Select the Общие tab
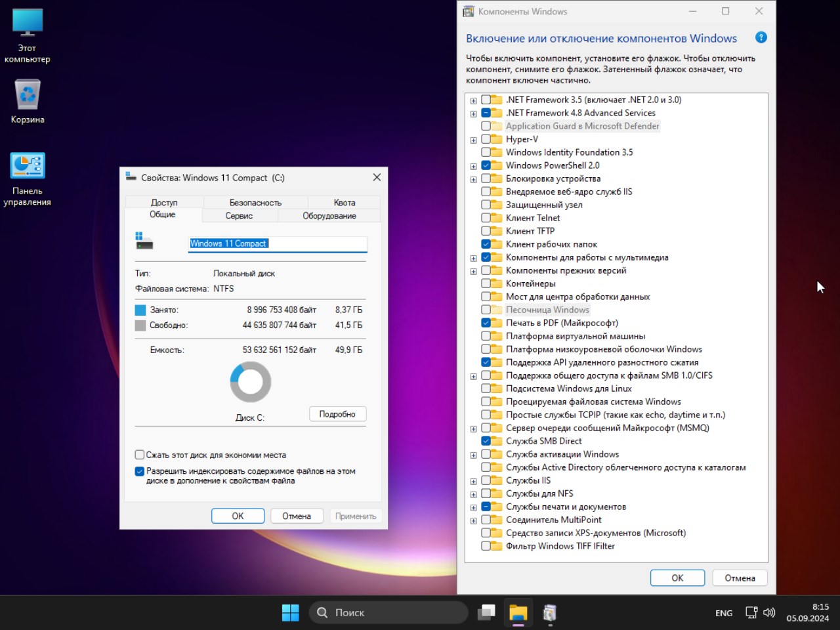The width and height of the screenshot is (840, 630). pyautogui.click(x=163, y=215)
